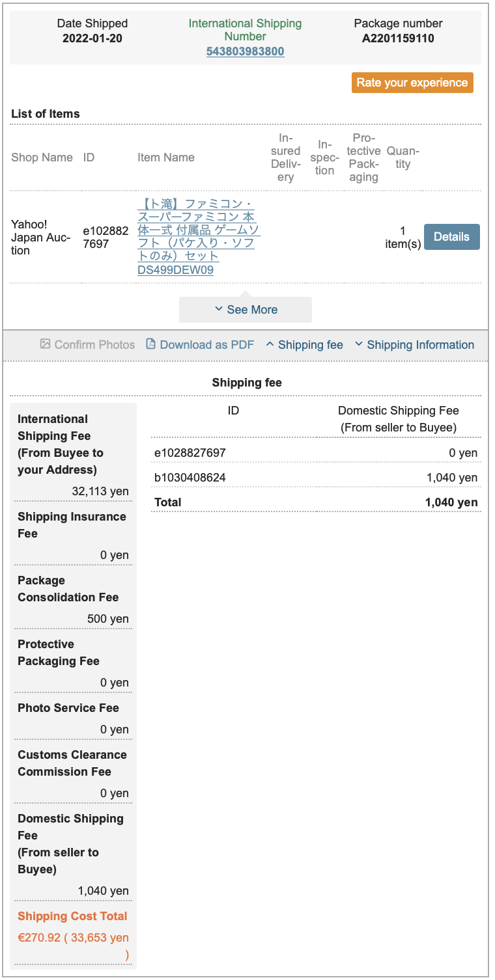Click the down-chevron beside Shipping Information

359,344
